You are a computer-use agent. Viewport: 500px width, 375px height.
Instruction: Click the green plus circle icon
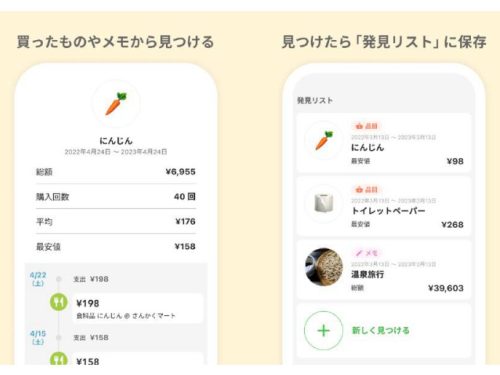[323, 330]
